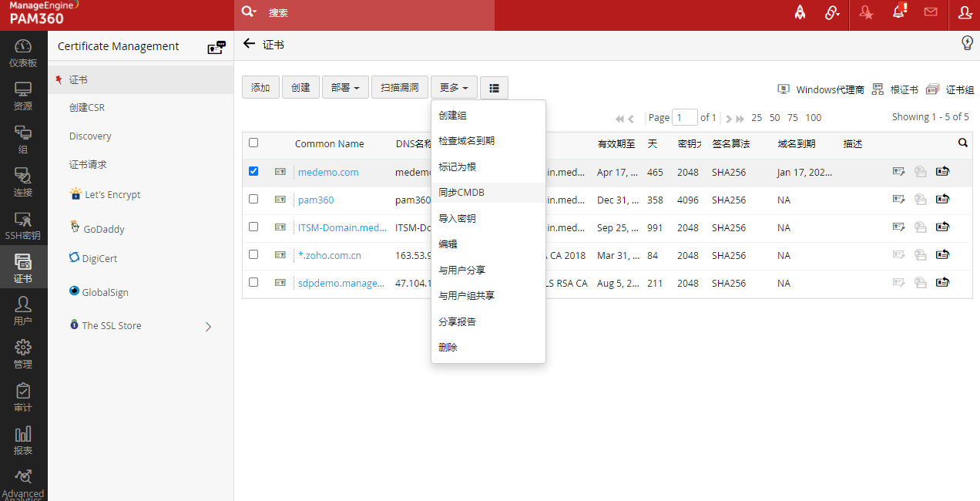
Task: Open the 仪表板 dashboard sidebar icon
Action: (x=23, y=53)
